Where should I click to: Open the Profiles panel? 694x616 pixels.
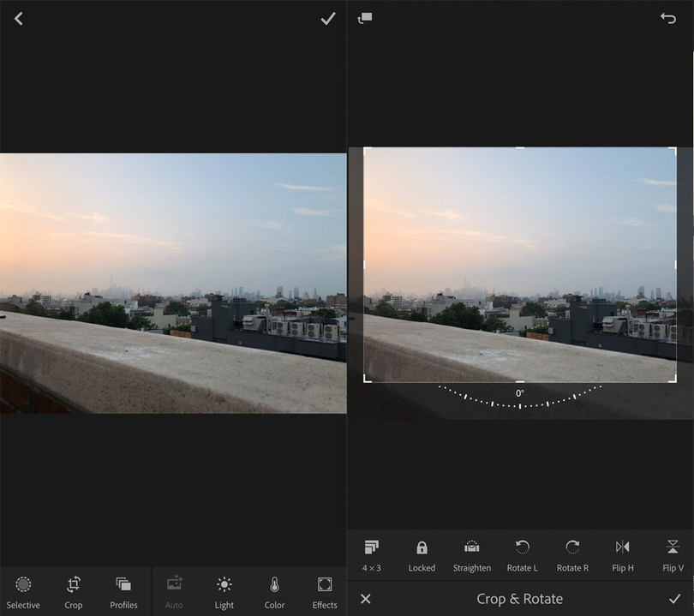click(x=123, y=592)
